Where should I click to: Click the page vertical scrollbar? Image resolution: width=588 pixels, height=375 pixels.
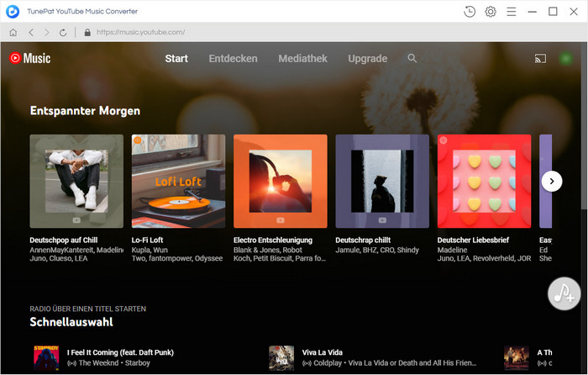[584, 128]
